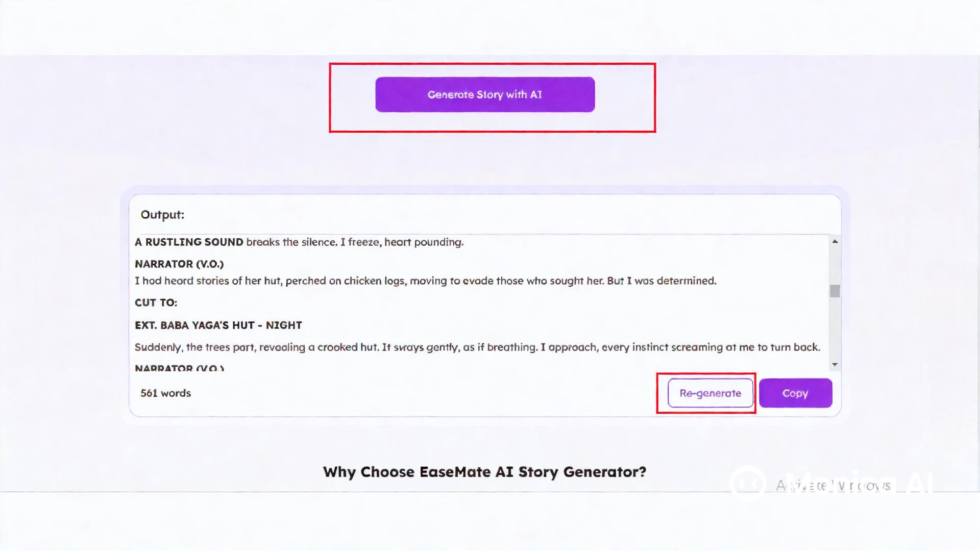Screen dimensions: 980x551
Task: Click the line starting with Suddenly, the trees part
Action: point(477,347)
